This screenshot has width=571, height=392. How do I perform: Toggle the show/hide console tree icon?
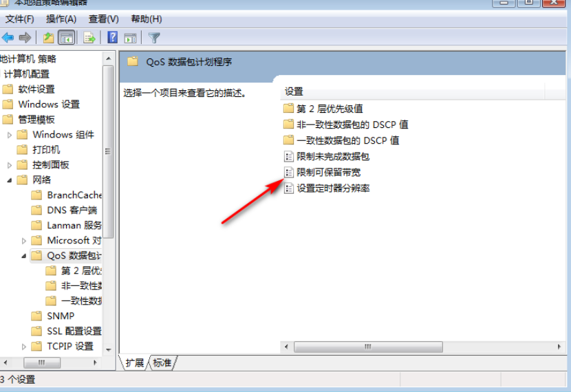coord(66,38)
